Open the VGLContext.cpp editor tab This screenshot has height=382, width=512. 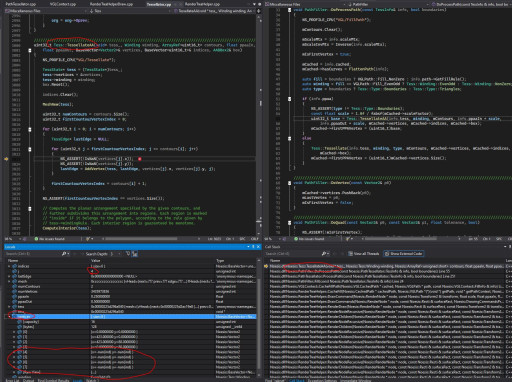(63, 4)
